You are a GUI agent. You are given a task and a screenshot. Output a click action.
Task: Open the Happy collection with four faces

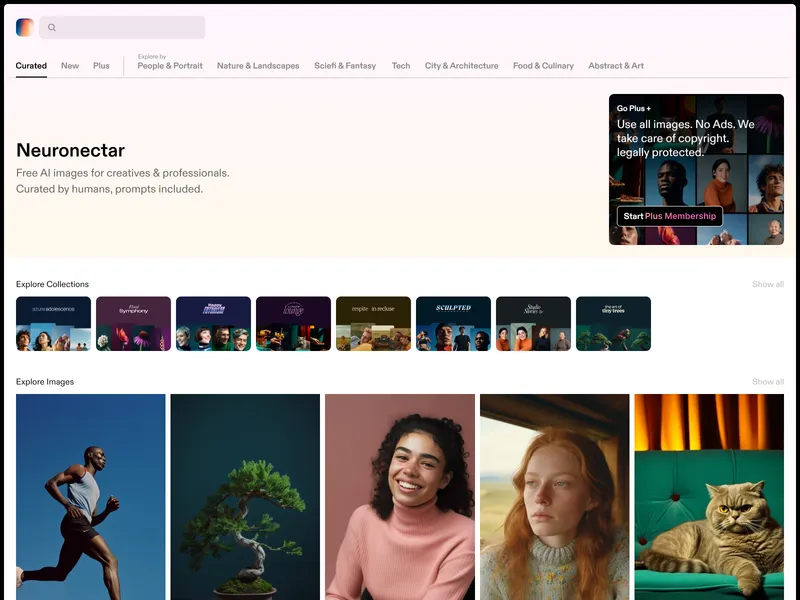(213, 323)
